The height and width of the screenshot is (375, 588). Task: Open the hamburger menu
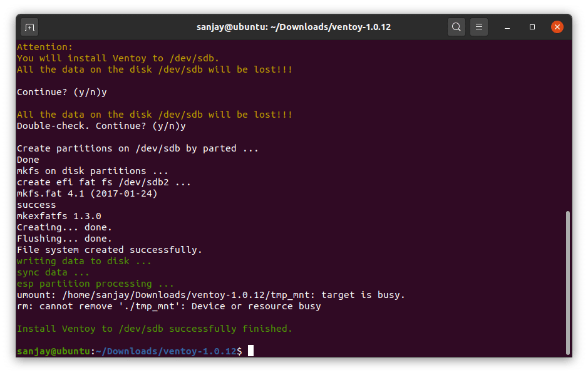click(479, 28)
